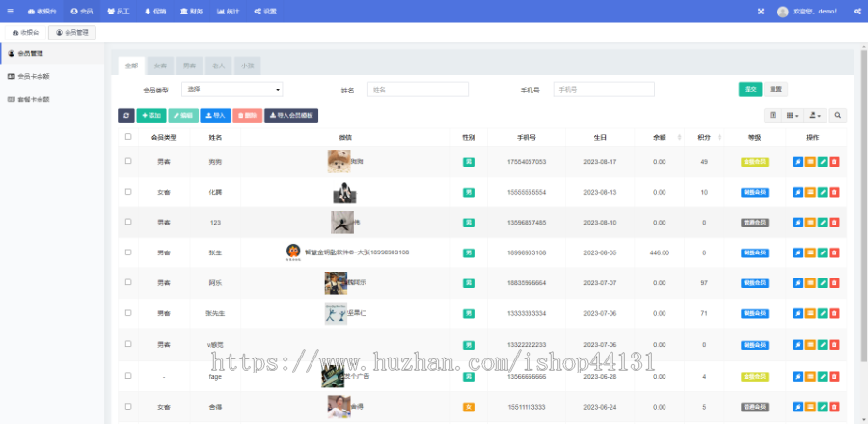Switch to the 女宾 filter tab
The width and height of the screenshot is (868, 424).
coord(160,66)
